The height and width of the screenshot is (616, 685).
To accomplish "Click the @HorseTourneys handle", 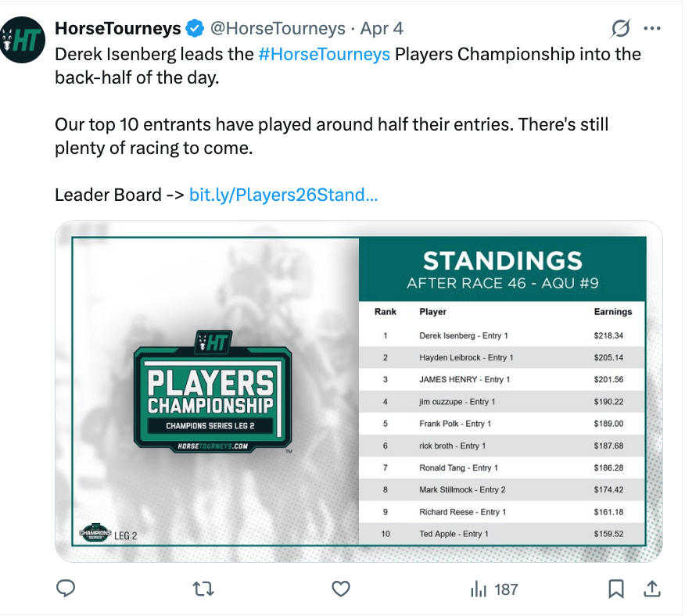I will [x=278, y=29].
